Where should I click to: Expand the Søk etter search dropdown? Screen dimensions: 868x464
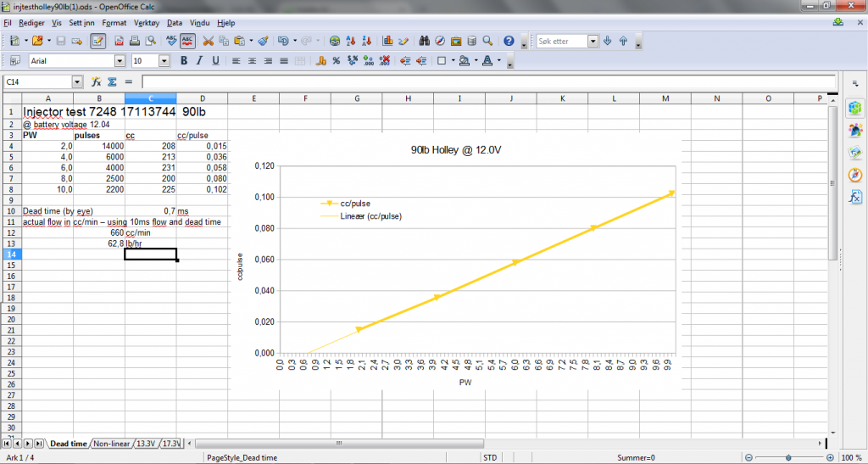click(x=593, y=41)
